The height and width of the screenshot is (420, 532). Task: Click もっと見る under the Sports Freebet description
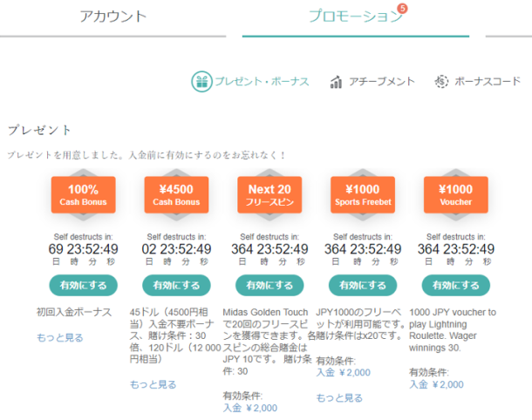[x=339, y=397]
